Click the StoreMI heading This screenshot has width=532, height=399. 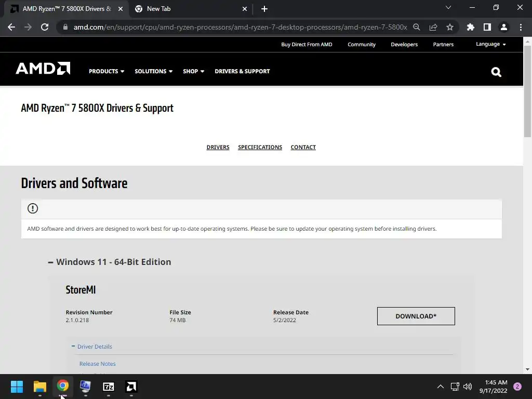tap(81, 290)
